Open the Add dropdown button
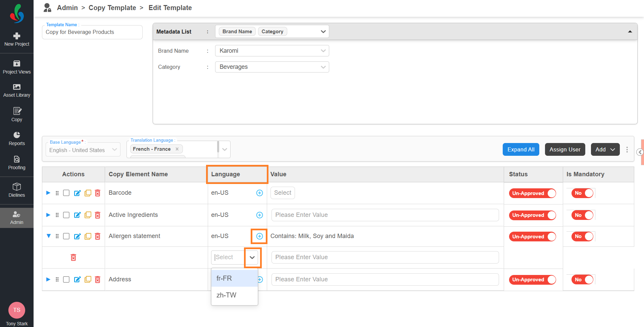Viewport: 644px width, 327px height. coord(605,150)
